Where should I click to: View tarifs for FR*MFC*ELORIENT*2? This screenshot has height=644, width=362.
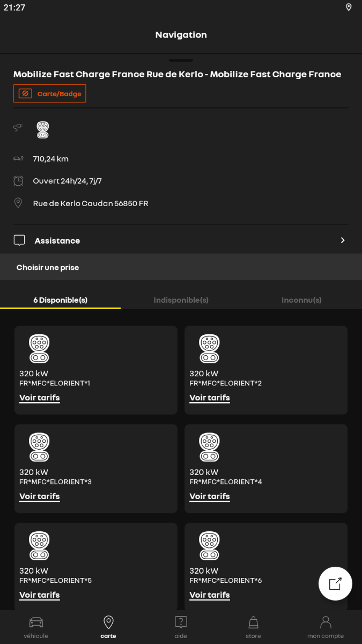pos(210,398)
